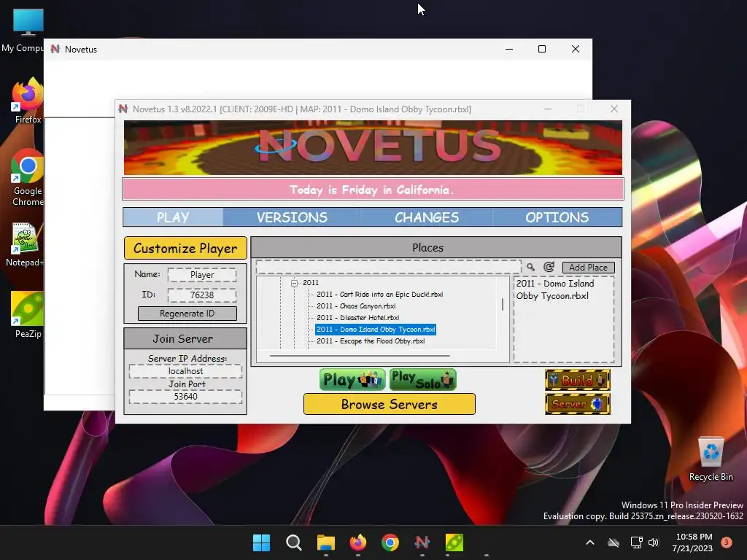This screenshot has height=560, width=747.
Task: Maximize the background Novetus window
Action: click(542, 49)
